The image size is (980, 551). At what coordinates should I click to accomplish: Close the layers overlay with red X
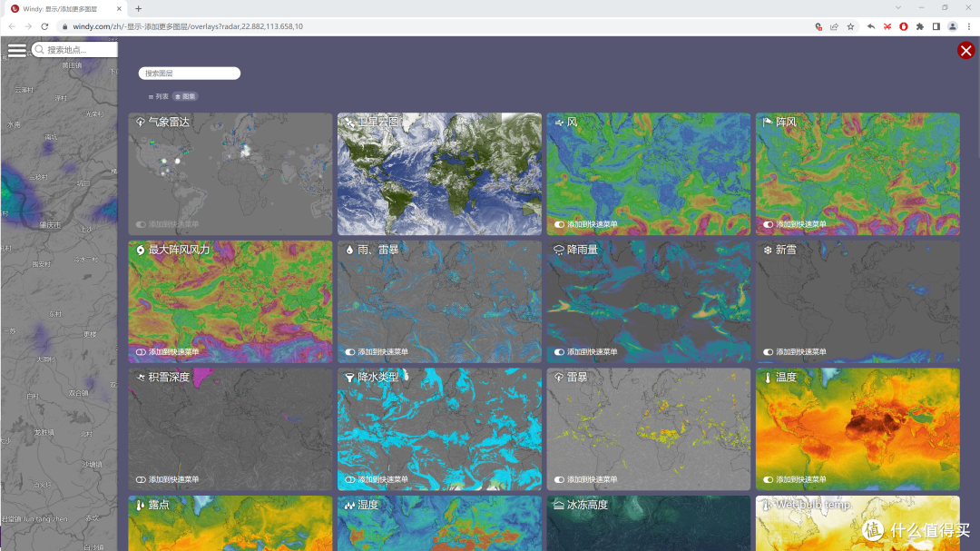[x=965, y=50]
